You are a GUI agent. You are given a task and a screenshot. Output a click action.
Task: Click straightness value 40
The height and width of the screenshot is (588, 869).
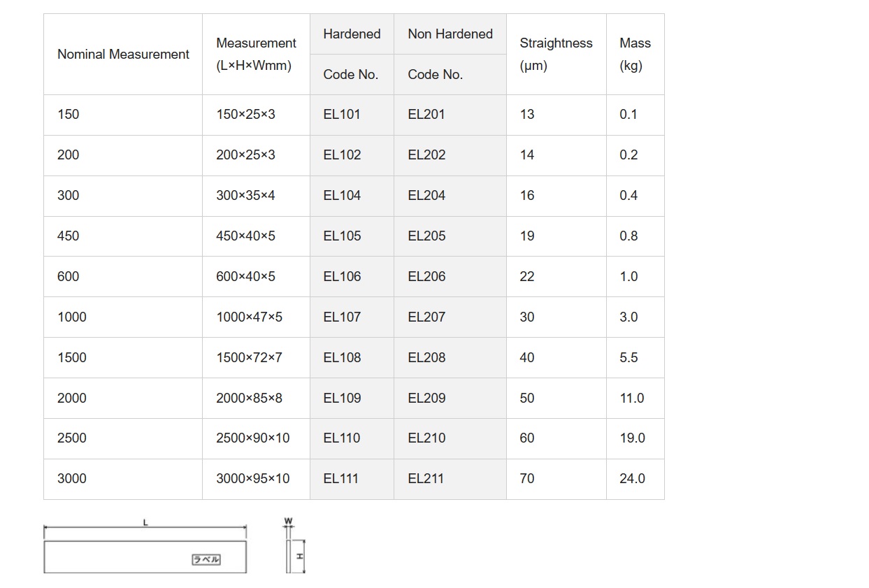527,358
